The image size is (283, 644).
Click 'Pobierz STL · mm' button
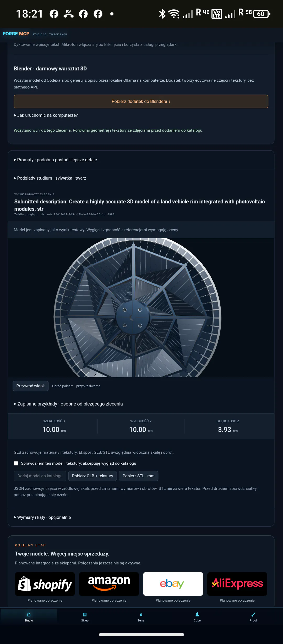pos(139,476)
